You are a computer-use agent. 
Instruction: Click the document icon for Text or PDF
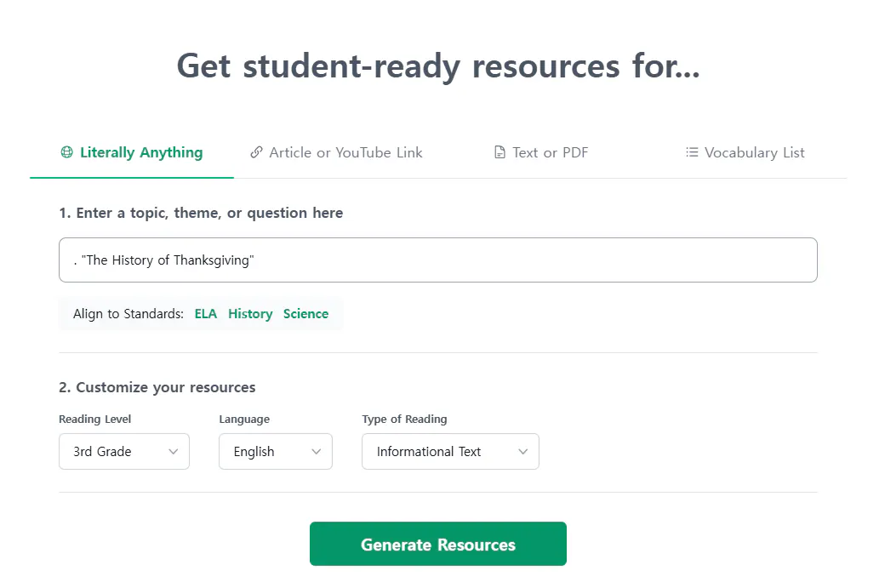click(x=500, y=153)
